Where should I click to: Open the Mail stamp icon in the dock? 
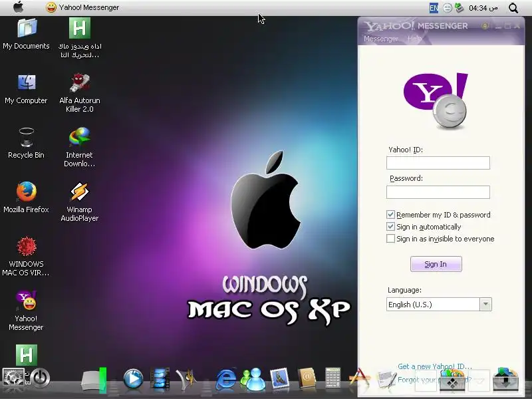click(279, 378)
